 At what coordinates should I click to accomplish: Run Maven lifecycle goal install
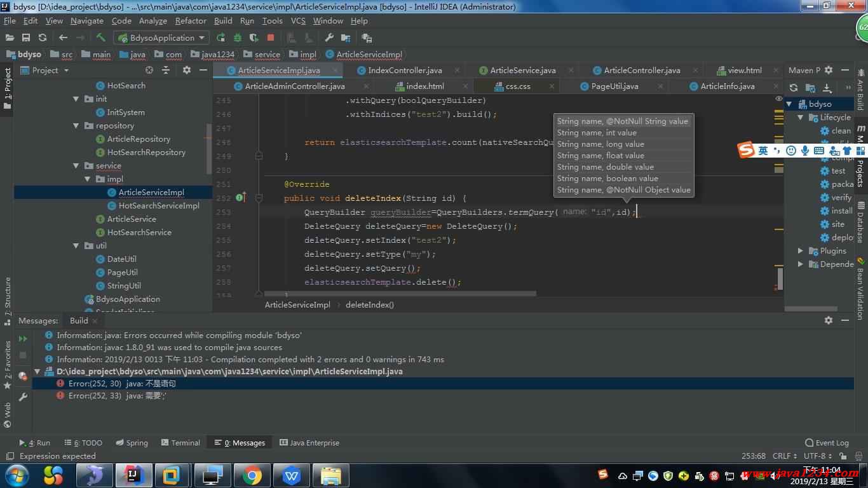(842, 211)
